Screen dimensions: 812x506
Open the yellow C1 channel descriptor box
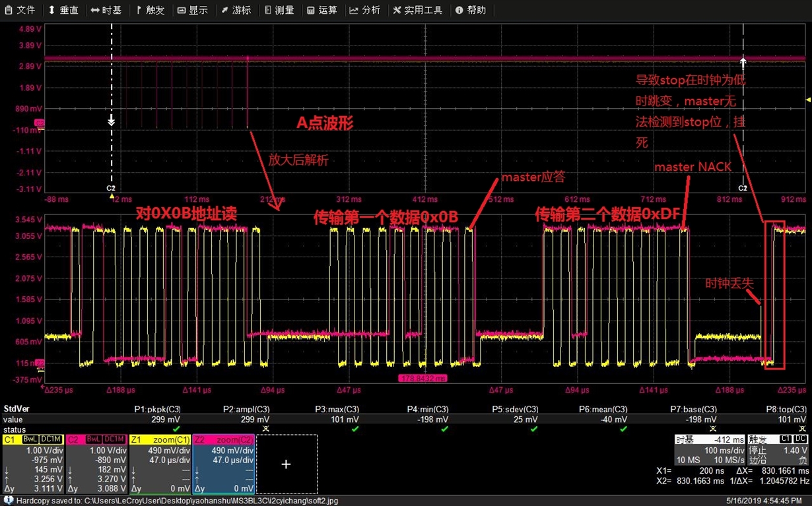[x=33, y=464]
